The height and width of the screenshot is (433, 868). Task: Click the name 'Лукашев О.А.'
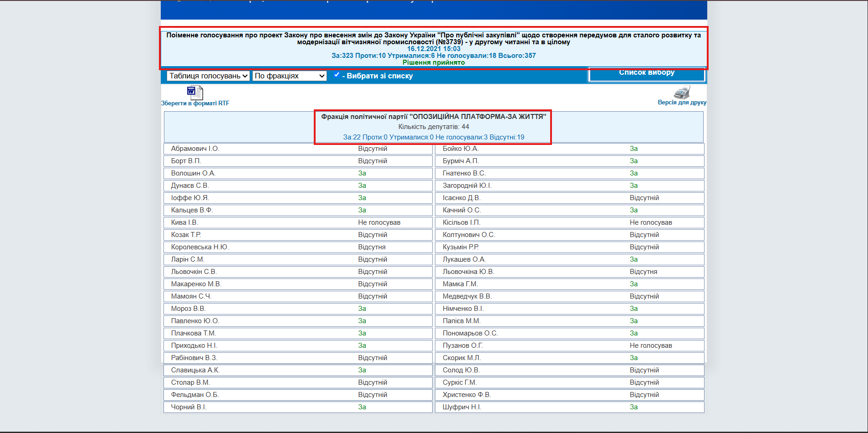tap(464, 259)
